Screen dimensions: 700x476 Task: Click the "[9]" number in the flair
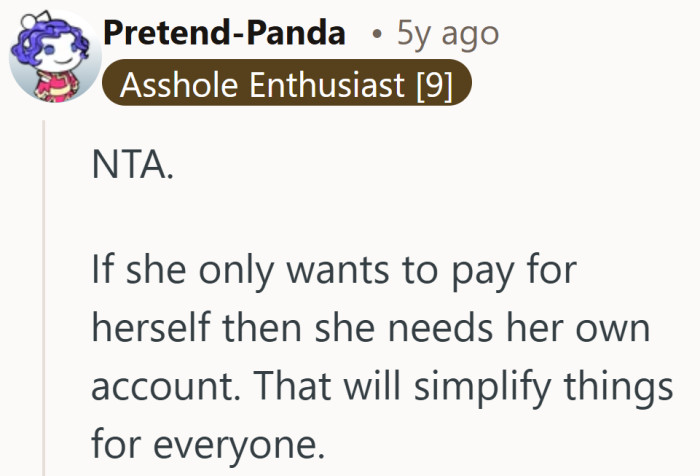pos(433,86)
